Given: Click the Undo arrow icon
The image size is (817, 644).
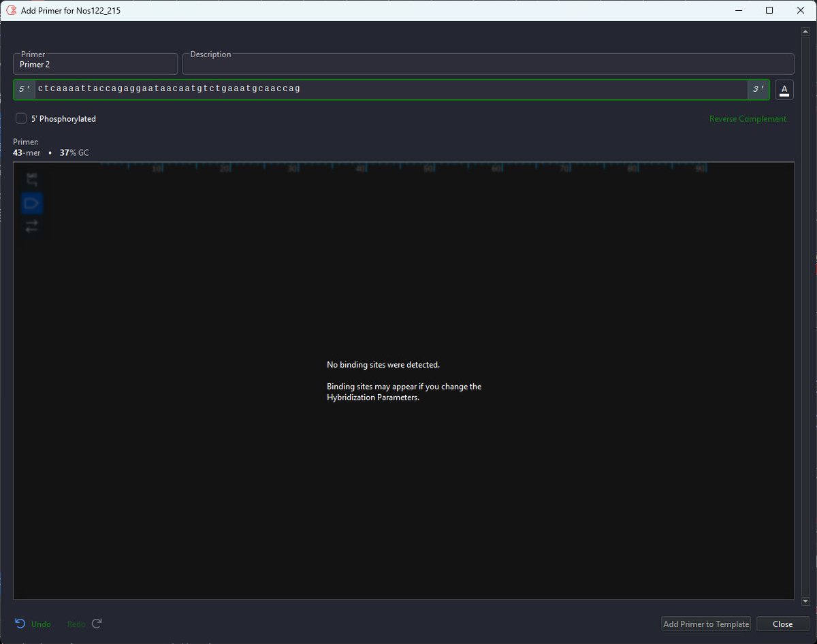Looking at the screenshot, I should click(20, 624).
